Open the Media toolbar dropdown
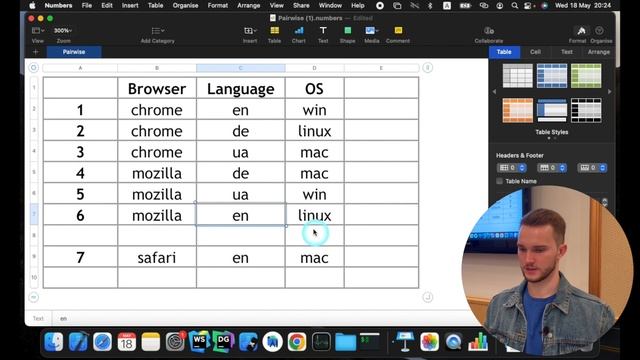Viewport: 640px width, 360px height. [x=371, y=31]
